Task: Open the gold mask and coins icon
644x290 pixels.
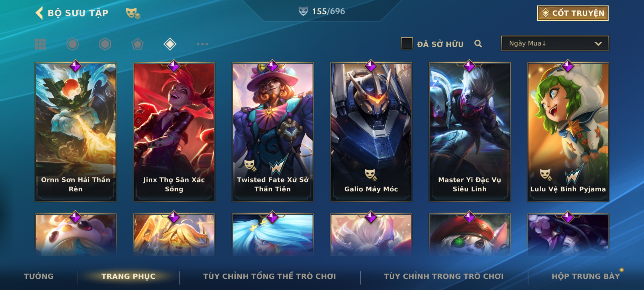Action: tap(133, 13)
